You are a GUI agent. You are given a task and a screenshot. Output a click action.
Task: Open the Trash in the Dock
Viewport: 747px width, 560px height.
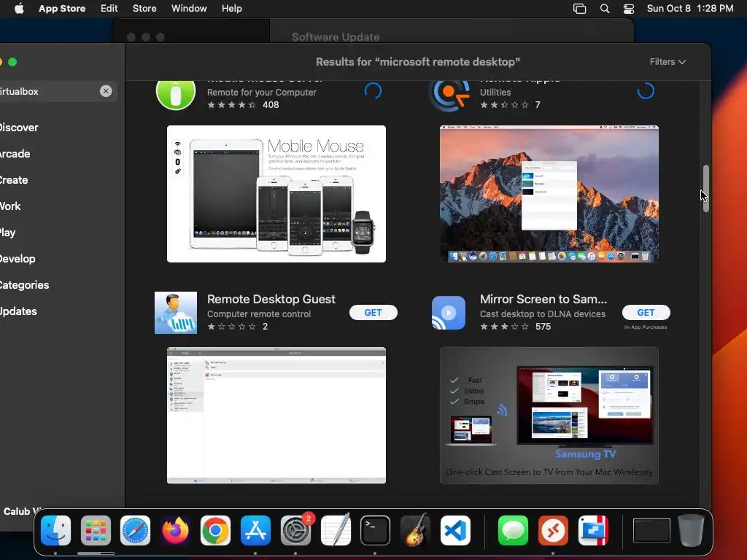(692, 531)
